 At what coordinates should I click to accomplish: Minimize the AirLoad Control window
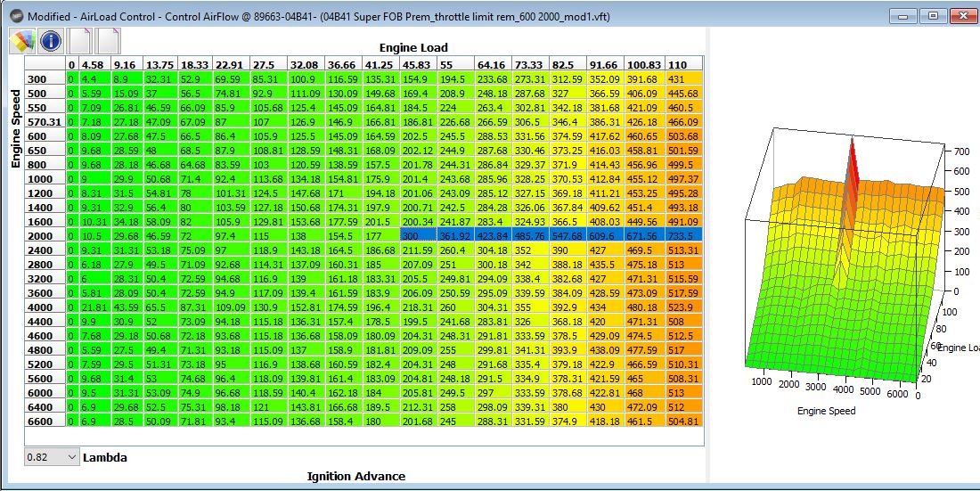pos(903,16)
